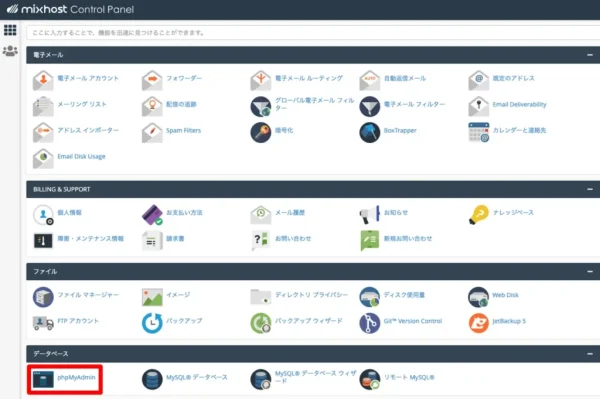Click the Remote MySQL icon (リモート MySQL)
The width and height of the screenshot is (600, 399).
coord(370,379)
